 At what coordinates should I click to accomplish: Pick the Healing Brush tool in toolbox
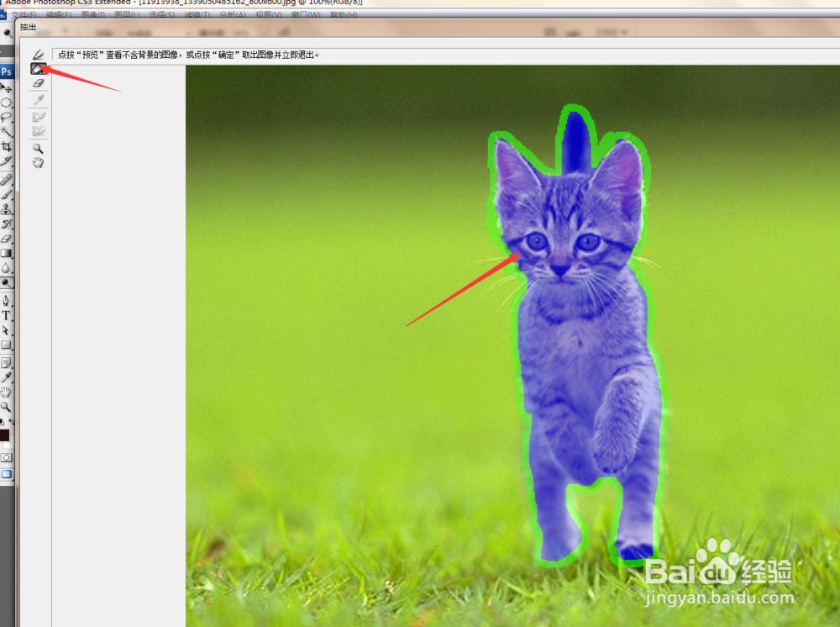coord(7,180)
